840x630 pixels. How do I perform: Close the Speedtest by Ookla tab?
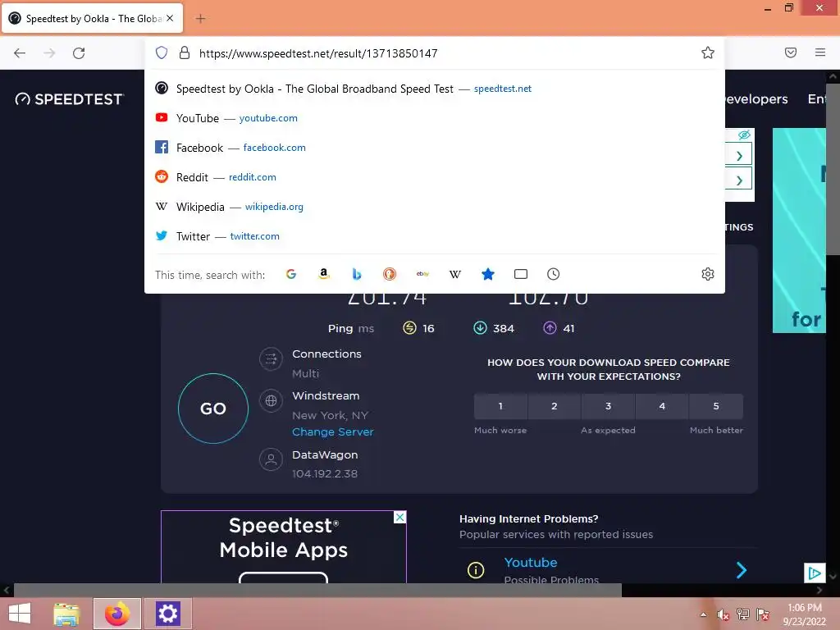(170, 18)
